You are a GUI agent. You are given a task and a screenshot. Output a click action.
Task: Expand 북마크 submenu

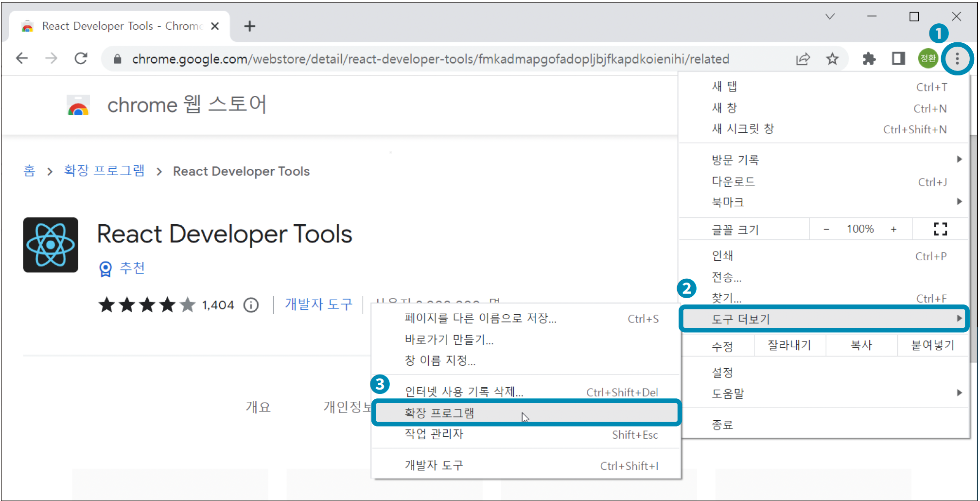824,202
